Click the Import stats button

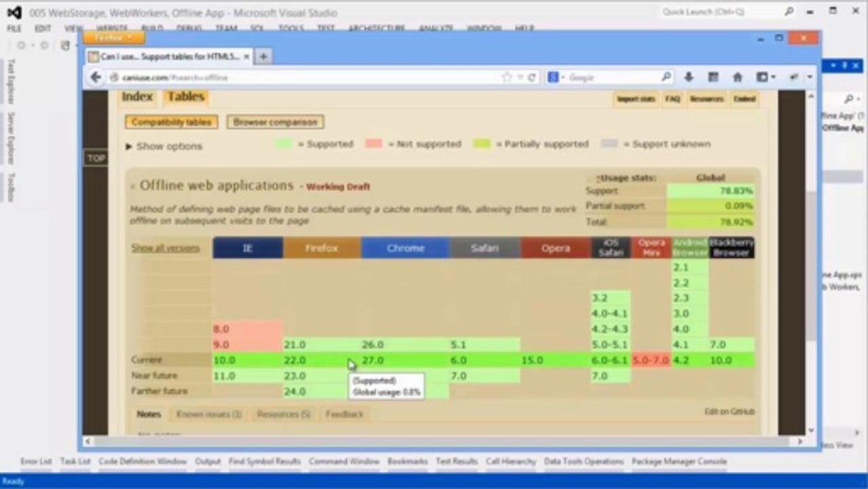(636, 99)
